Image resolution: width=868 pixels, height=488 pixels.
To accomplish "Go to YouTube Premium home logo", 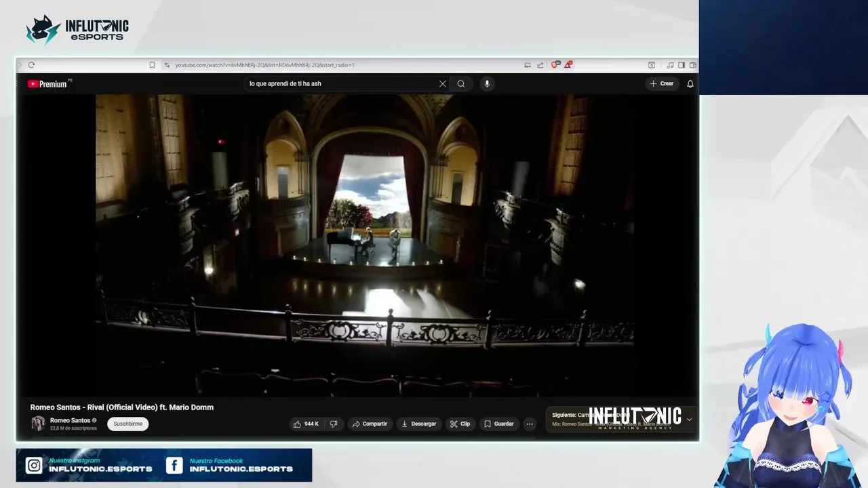I will pyautogui.click(x=47, y=84).
